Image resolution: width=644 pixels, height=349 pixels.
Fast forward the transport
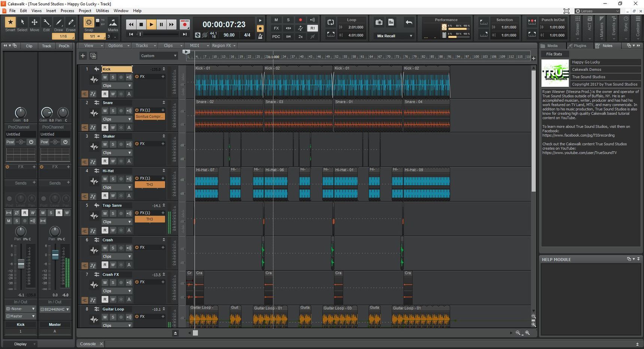click(x=171, y=25)
